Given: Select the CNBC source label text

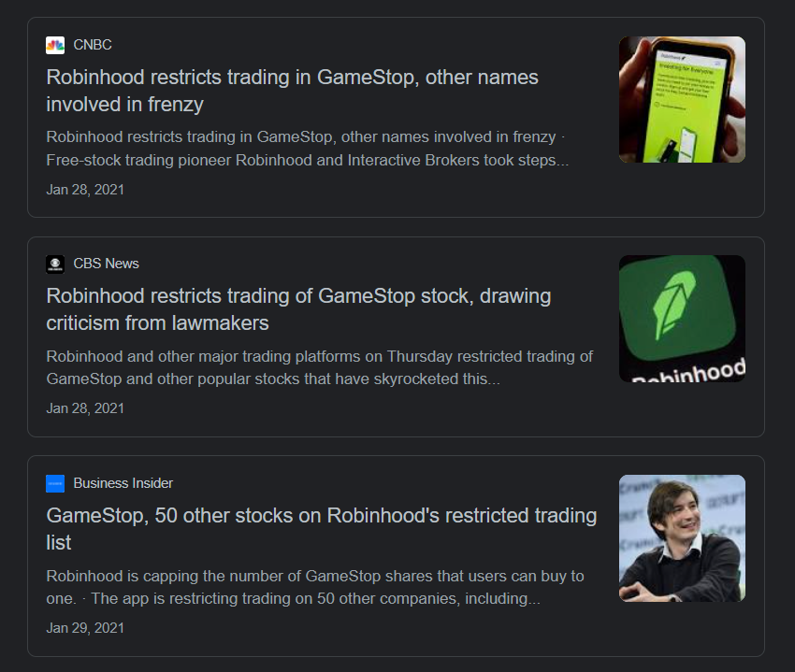Looking at the screenshot, I should (x=94, y=44).
